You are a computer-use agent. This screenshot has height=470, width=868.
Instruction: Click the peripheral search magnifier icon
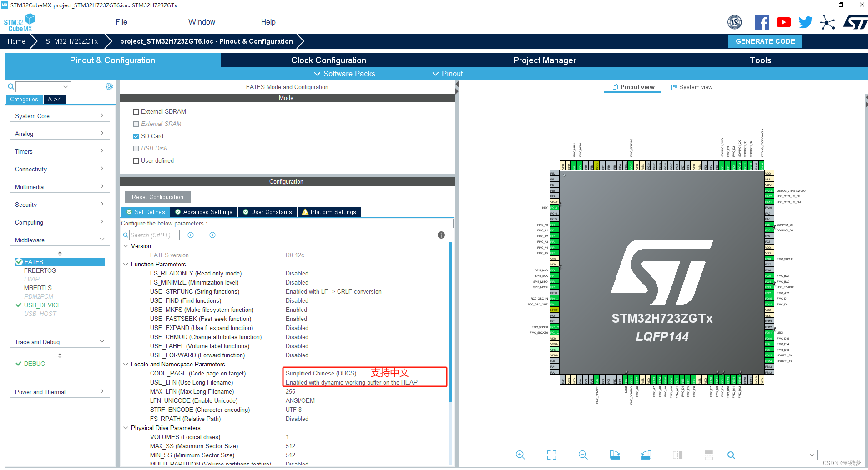click(x=11, y=86)
